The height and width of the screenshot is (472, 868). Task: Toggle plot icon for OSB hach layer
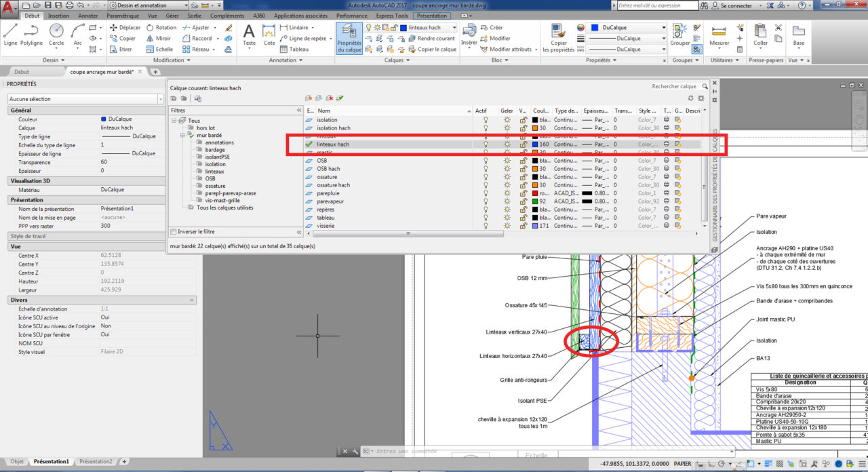667,169
